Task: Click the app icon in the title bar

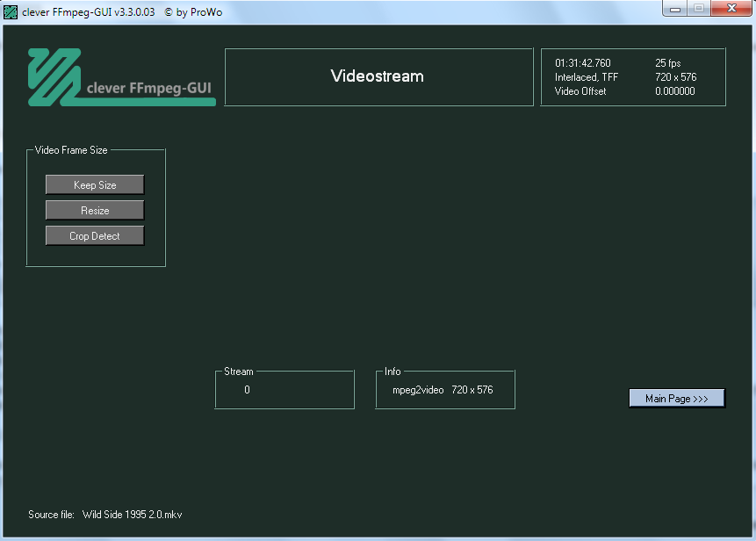Action: (x=11, y=12)
